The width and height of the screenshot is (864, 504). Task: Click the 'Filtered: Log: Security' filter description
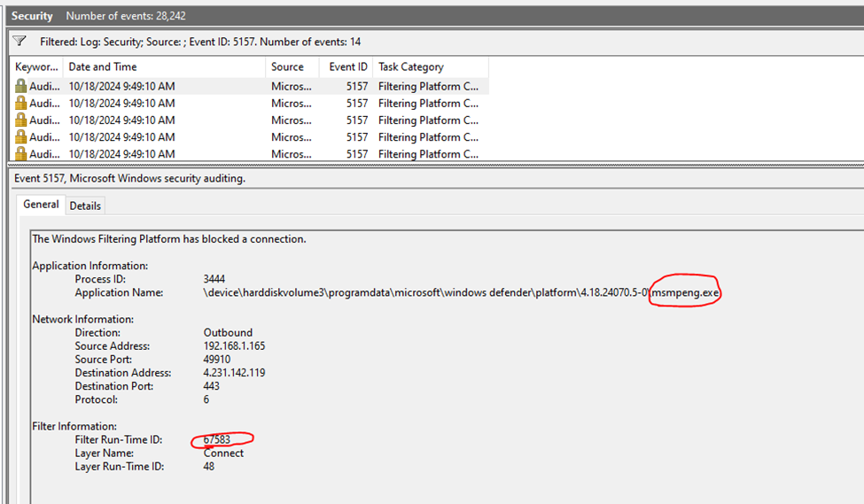click(200, 42)
